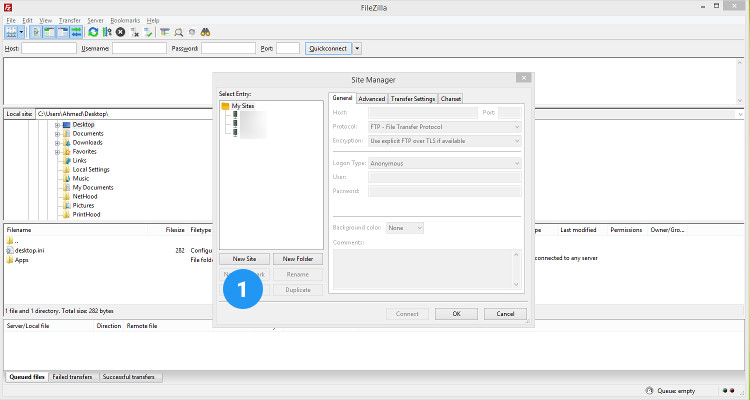Expand the Downloads tree node
Viewport: 750px width, 400px height.
coord(57,143)
